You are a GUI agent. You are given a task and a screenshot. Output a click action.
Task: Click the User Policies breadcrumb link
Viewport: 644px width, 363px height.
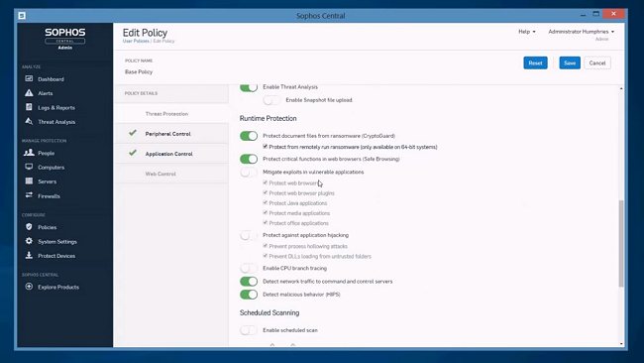(136, 41)
